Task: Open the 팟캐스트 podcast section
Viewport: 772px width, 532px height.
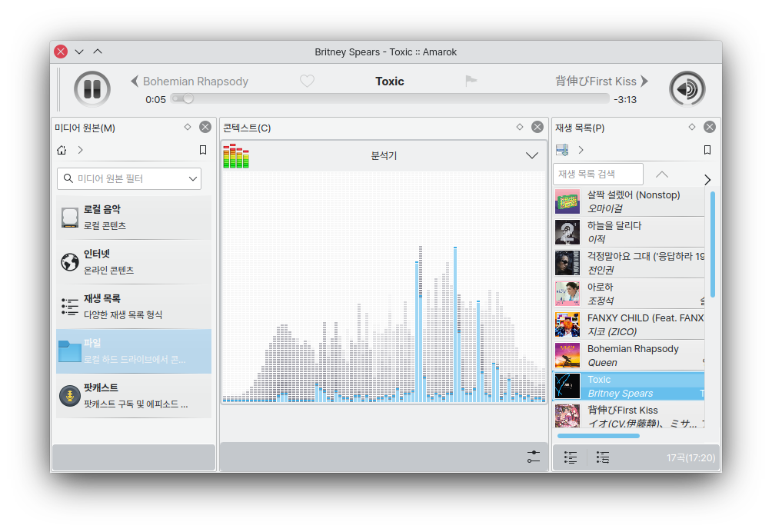Action: pyautogui.click(x=134, y=396)
